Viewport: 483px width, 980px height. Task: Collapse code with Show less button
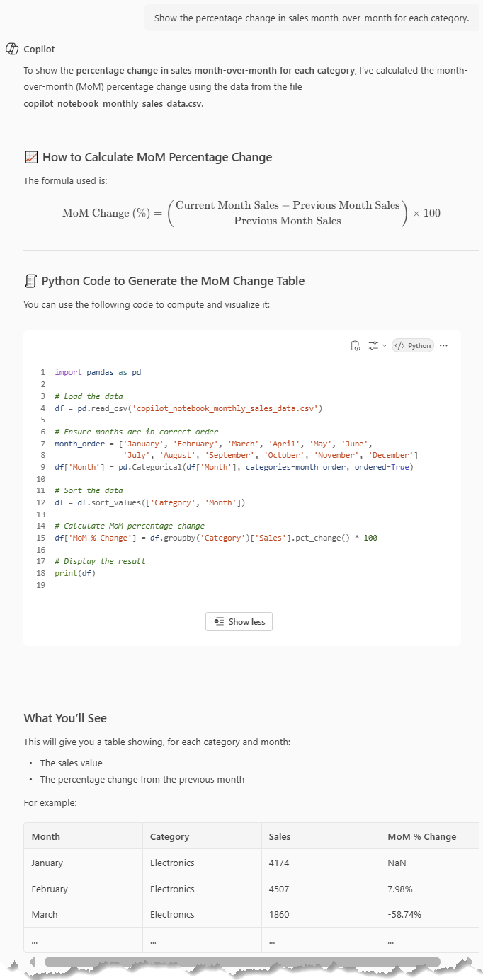[x=239, y=621]
